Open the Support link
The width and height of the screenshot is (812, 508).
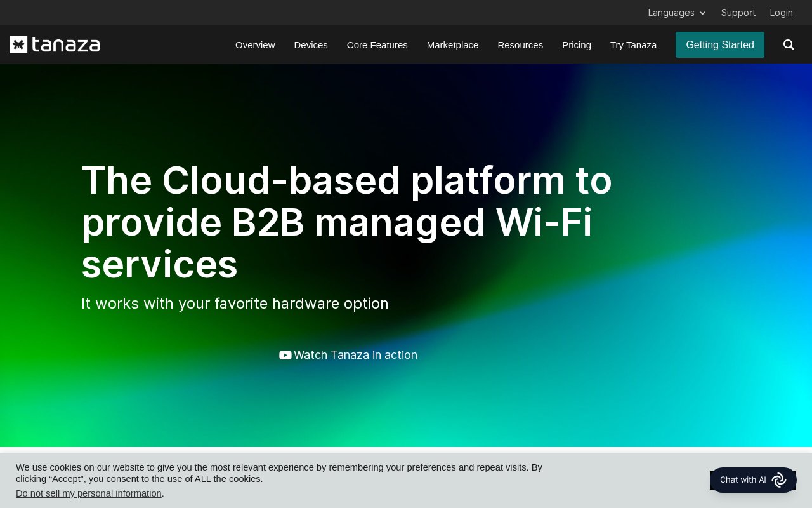click(x=738, y=13)
